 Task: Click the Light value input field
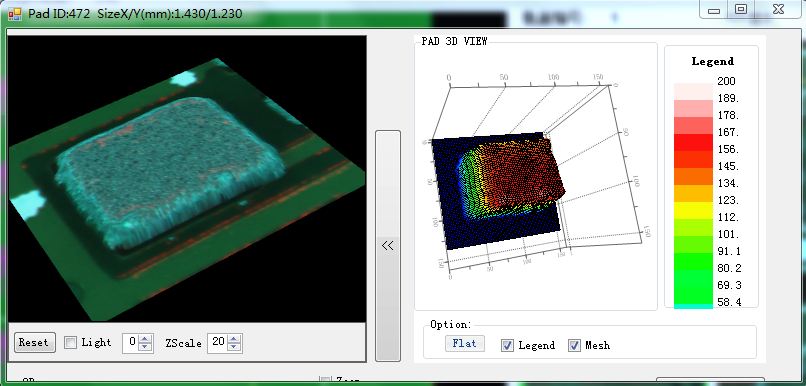pos(131,343)
